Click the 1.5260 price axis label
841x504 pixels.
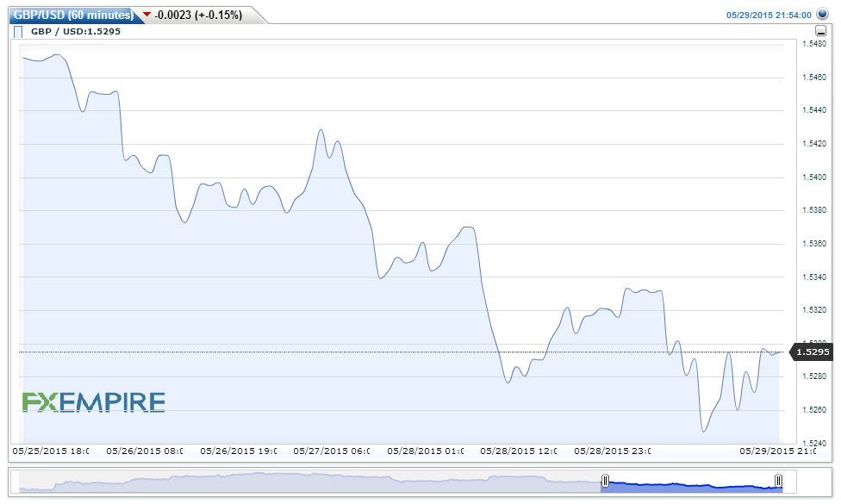click(814, 410)
